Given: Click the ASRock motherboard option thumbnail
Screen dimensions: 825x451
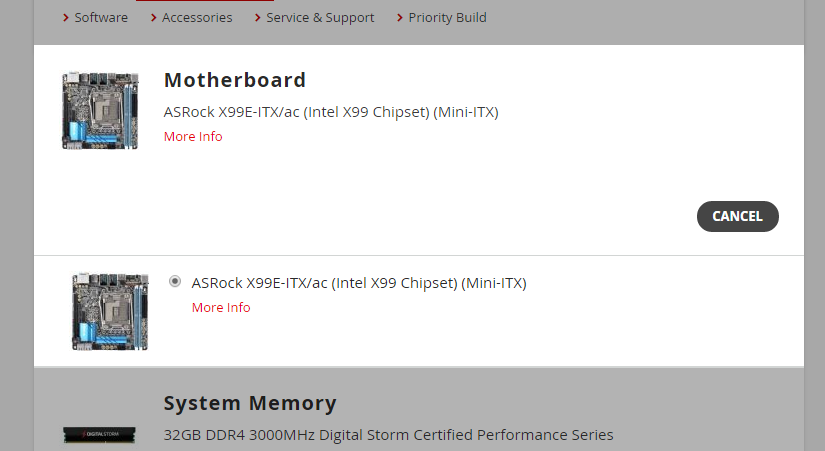Looking at the screenshot, I should point(110,311).
